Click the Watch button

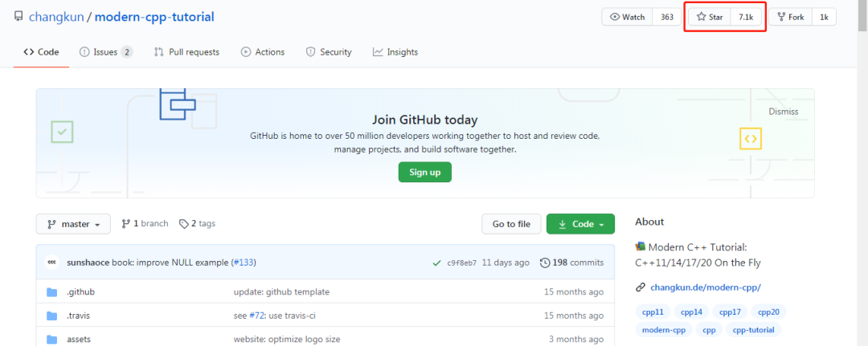627,17
